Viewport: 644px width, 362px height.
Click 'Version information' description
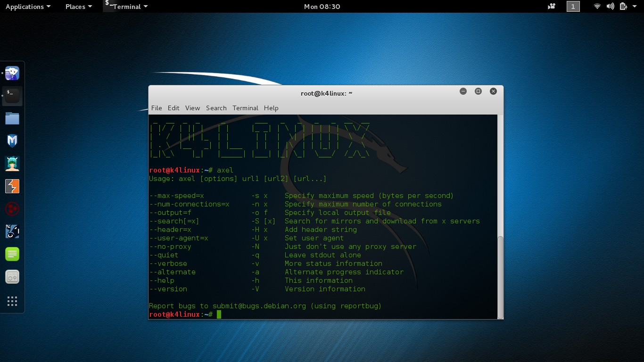click(x=325, y=289)
